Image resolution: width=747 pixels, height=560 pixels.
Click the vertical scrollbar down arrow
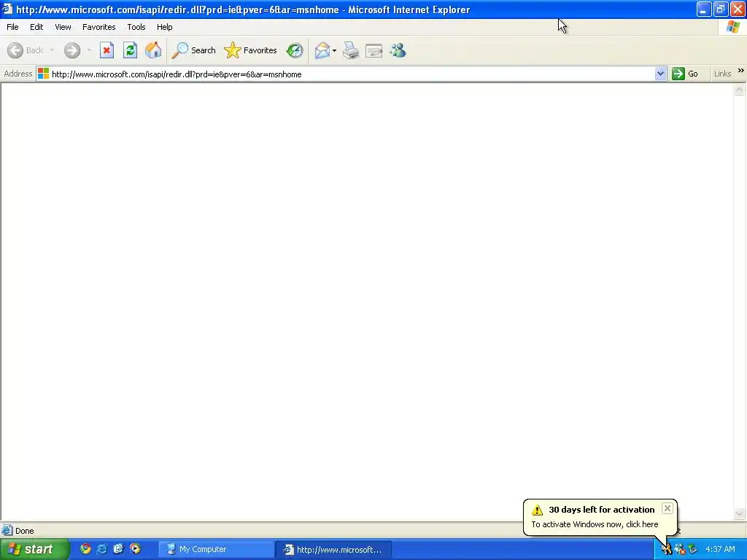point(740,513)
